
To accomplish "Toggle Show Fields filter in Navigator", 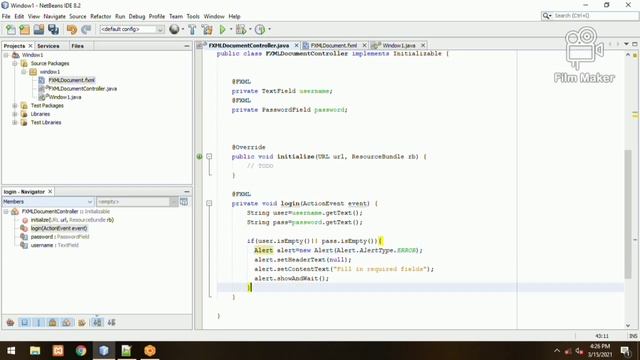I will point(24,322).
